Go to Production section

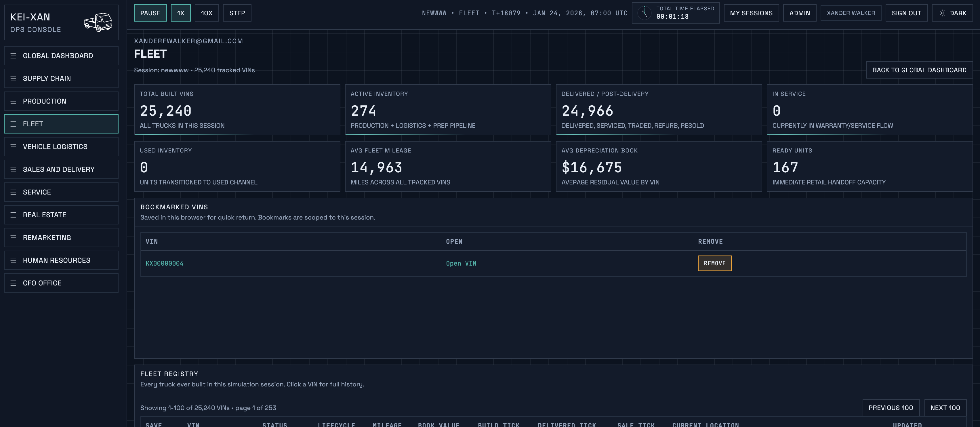(61, 101)
